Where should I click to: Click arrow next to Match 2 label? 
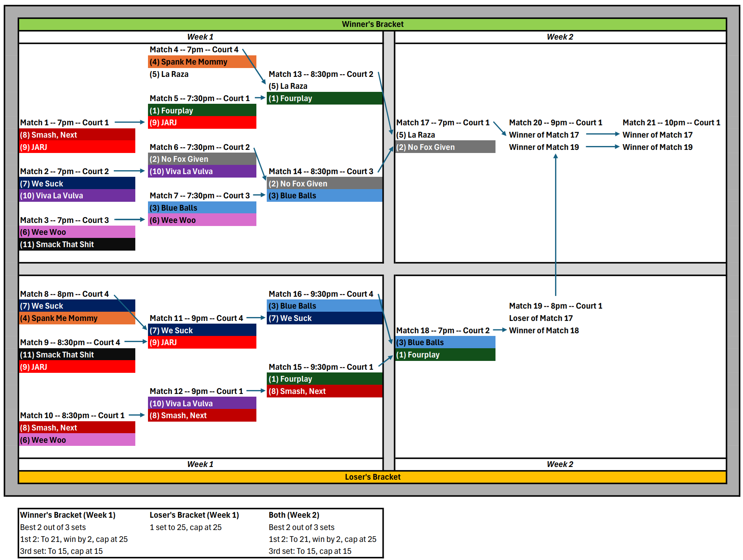(129, 171)
